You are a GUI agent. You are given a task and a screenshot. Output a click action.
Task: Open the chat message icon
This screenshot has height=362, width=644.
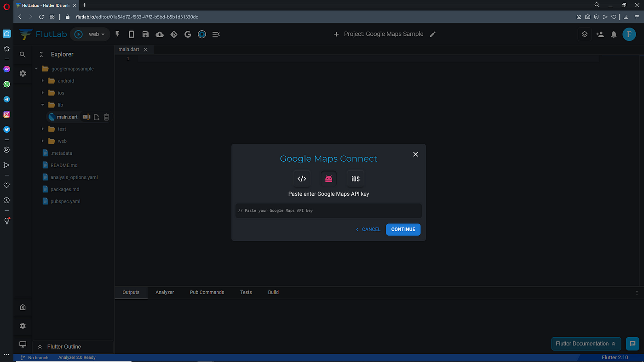[x=632, y=344]
